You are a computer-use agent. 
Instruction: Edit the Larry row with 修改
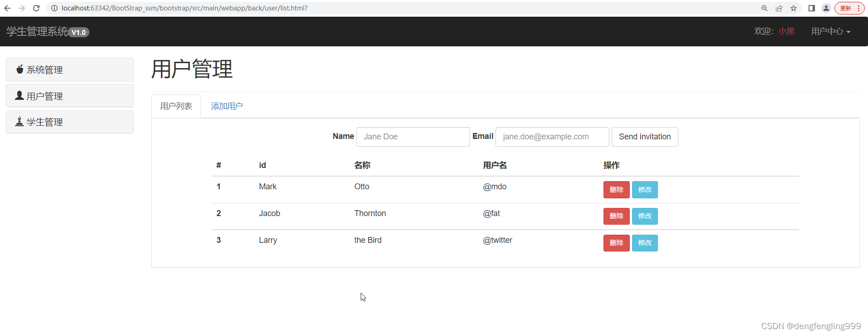645,243
